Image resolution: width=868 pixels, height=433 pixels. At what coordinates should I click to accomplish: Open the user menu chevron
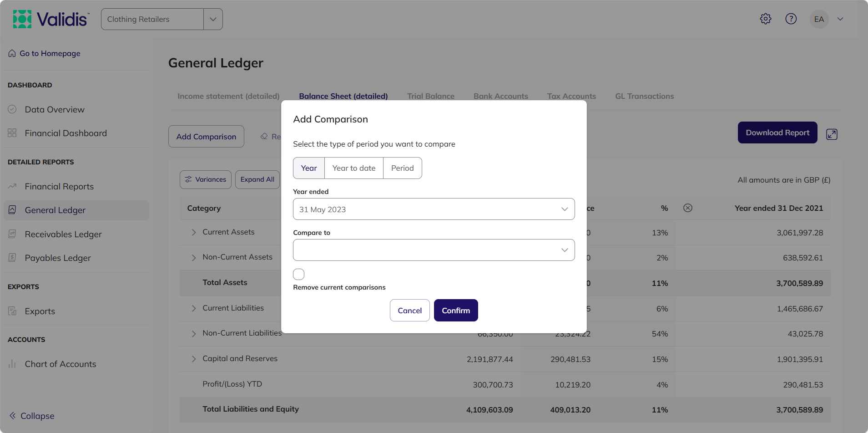(840, 19)
